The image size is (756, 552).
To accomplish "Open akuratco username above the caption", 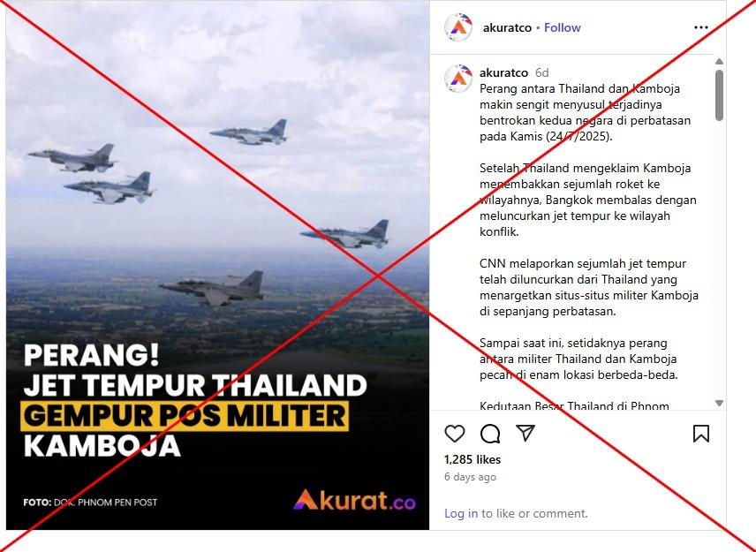I will coord(503,72).
